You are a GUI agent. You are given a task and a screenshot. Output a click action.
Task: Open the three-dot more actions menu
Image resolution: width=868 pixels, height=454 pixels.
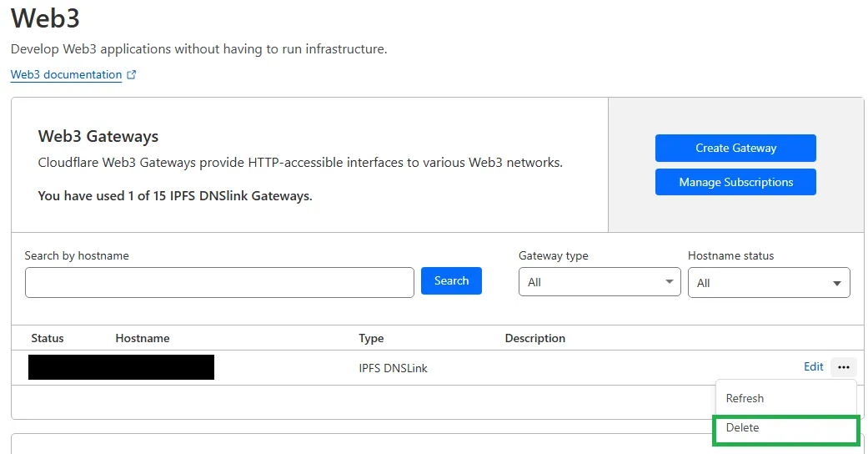click(843, 367)
